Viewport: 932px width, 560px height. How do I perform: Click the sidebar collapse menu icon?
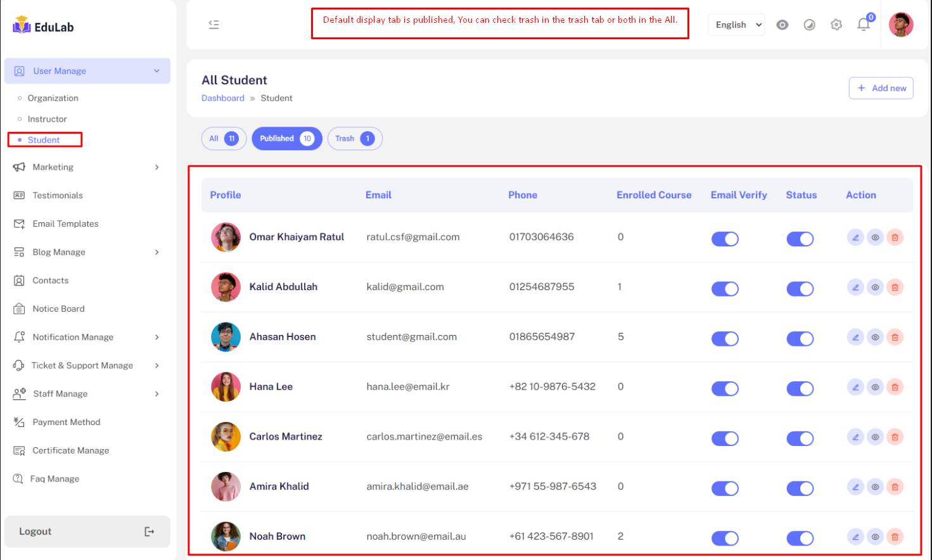[214, 25]
